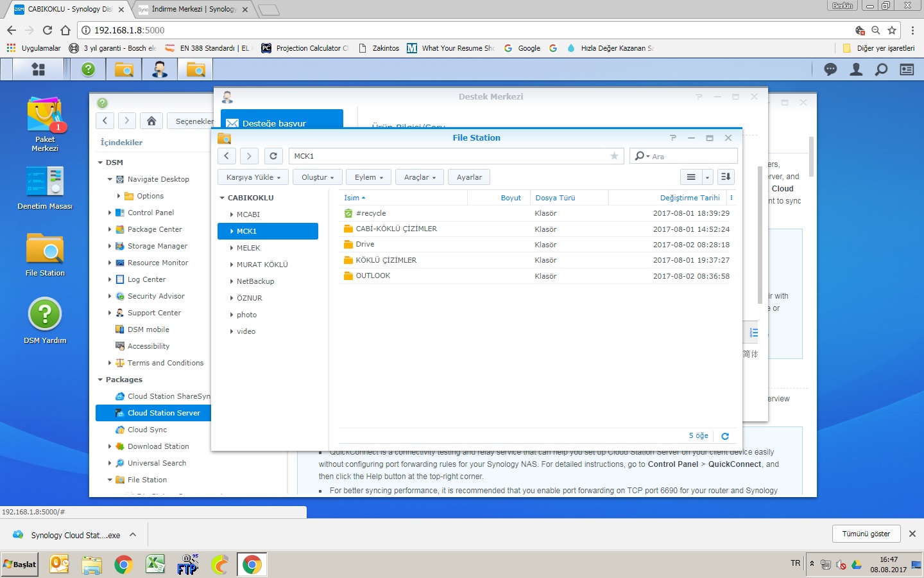Open DSM Help desktop icon

tap(44, 315)
